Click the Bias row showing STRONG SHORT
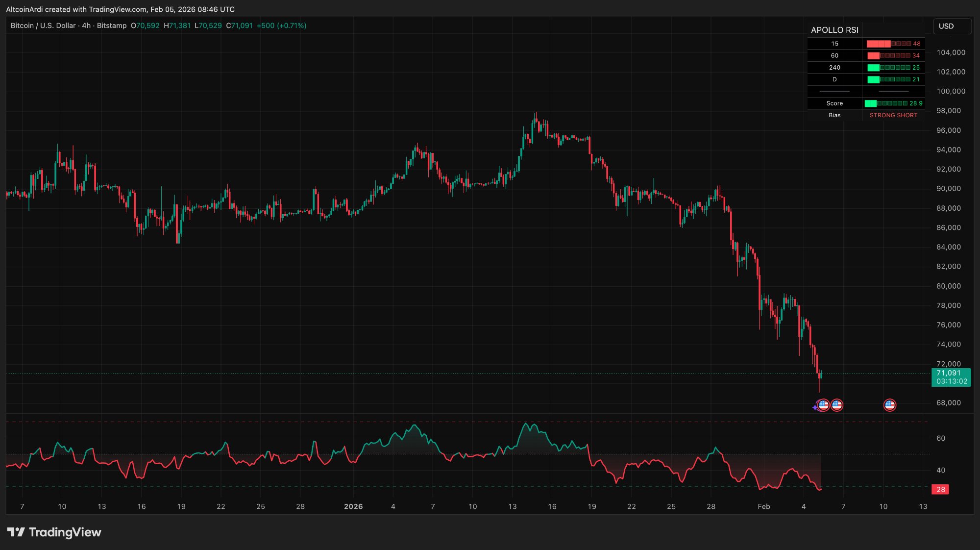The image size is (980, 550). (893, 115)
